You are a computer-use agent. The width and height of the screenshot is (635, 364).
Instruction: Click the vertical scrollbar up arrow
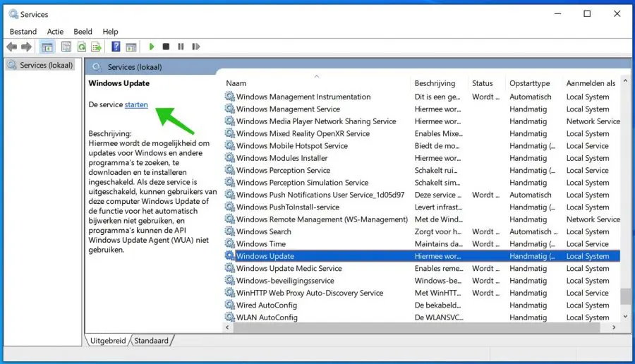625,81
